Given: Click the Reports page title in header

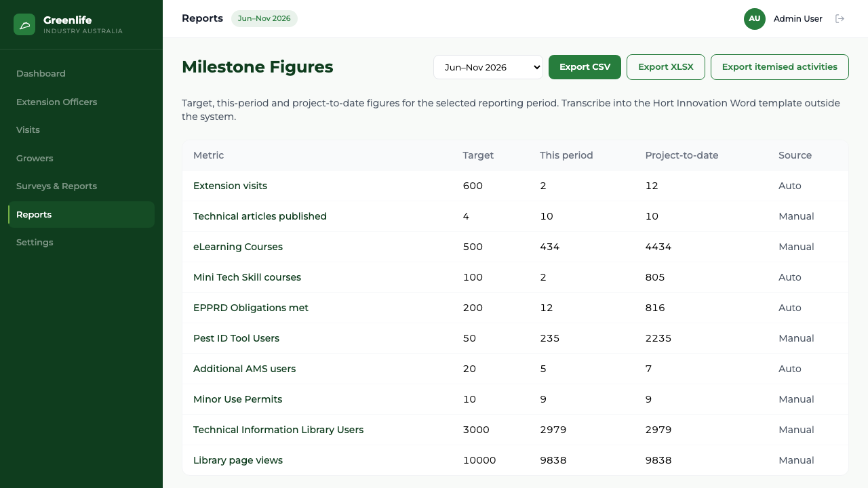Looking at the screenshot, I should click(202, 18).
